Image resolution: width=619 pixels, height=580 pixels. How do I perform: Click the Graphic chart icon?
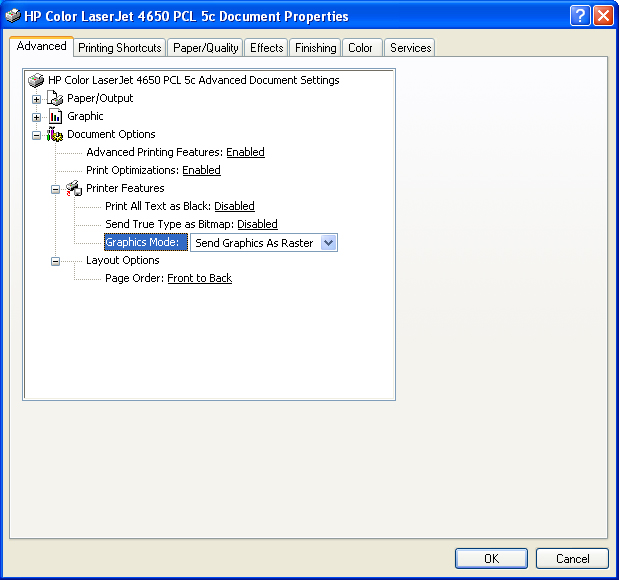(x=55, y=116)
